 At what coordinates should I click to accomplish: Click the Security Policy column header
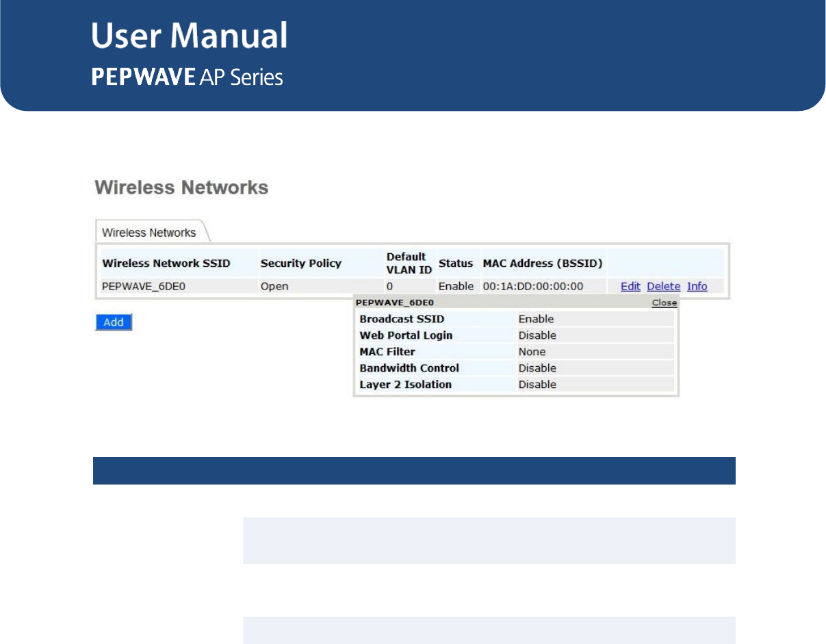[300, 263]
